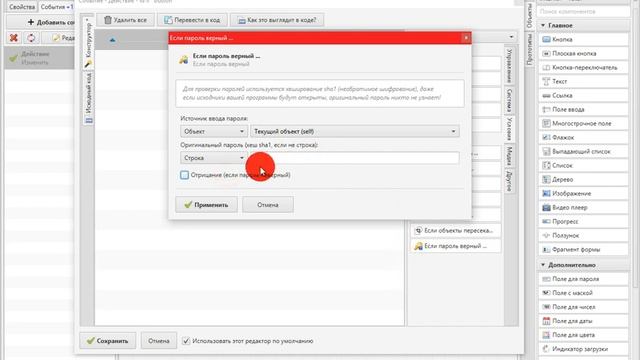This screenshot has height=360, width=640.
Task: Open dropdown arrow above the actions list
Action: click(x=511, y=37)
